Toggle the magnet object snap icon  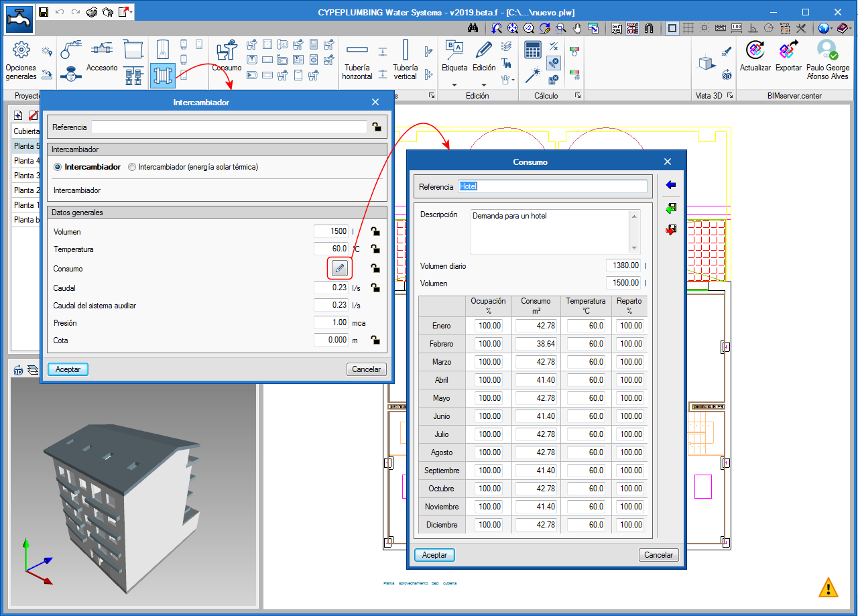click(x=649, y=28)
